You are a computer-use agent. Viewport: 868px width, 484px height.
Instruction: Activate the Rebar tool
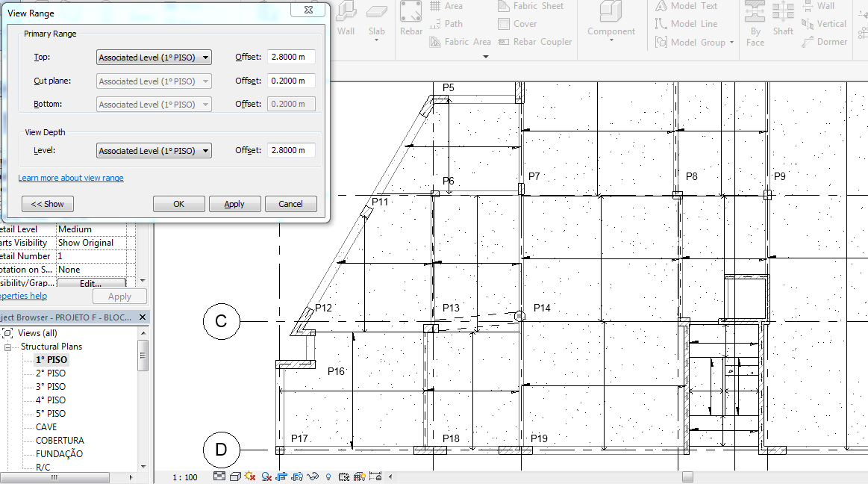point(410,19)
